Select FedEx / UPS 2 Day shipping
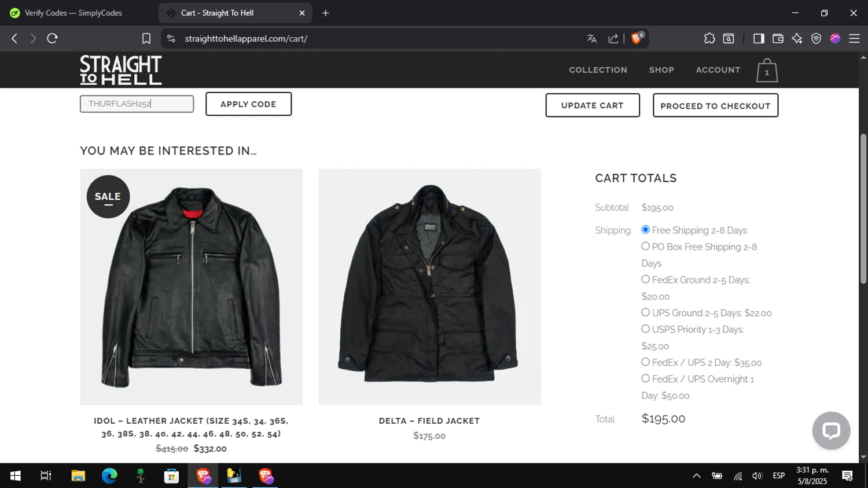 tap(645, 362)
